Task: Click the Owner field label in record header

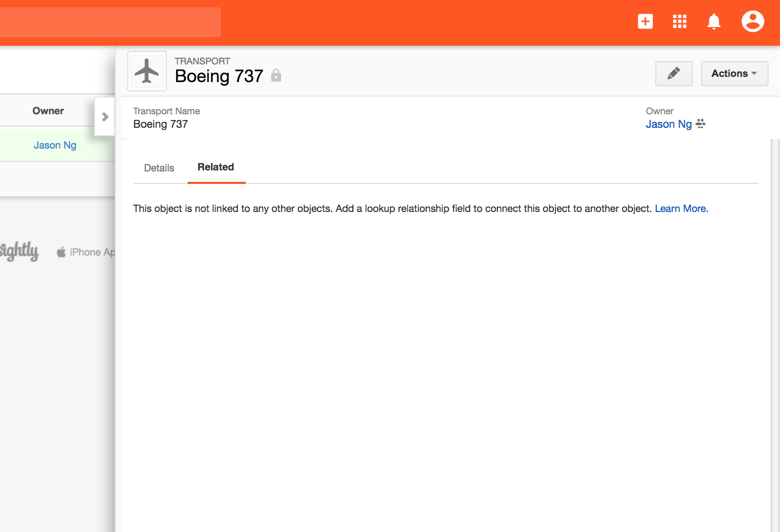Action: (659, 111)
